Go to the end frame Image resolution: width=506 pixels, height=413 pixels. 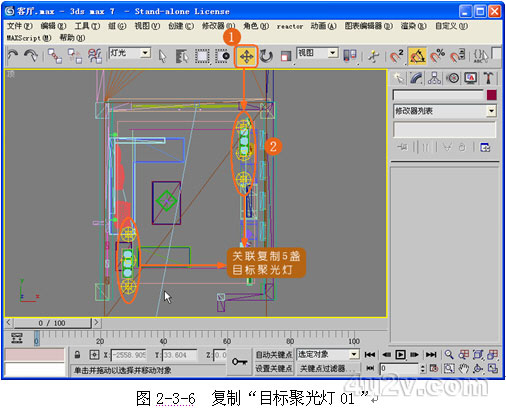[431, 354]
